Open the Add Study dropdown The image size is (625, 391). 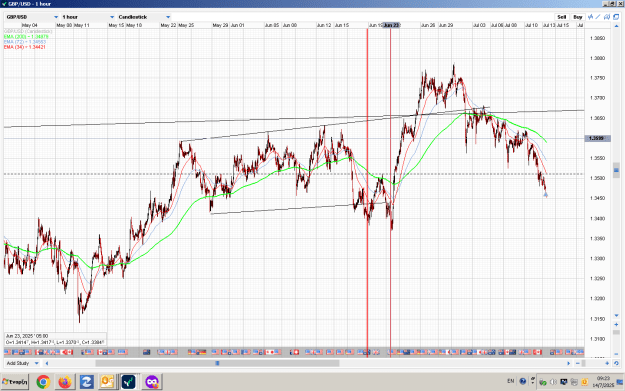[x=22, y=363]
